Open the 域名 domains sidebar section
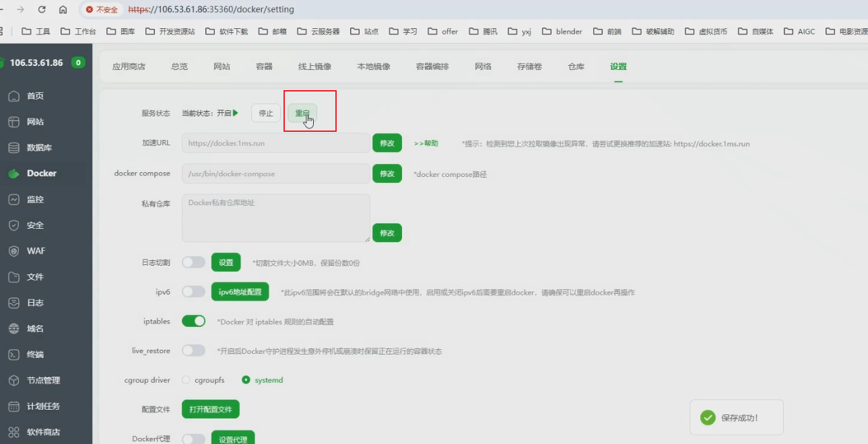 point(40,329)
